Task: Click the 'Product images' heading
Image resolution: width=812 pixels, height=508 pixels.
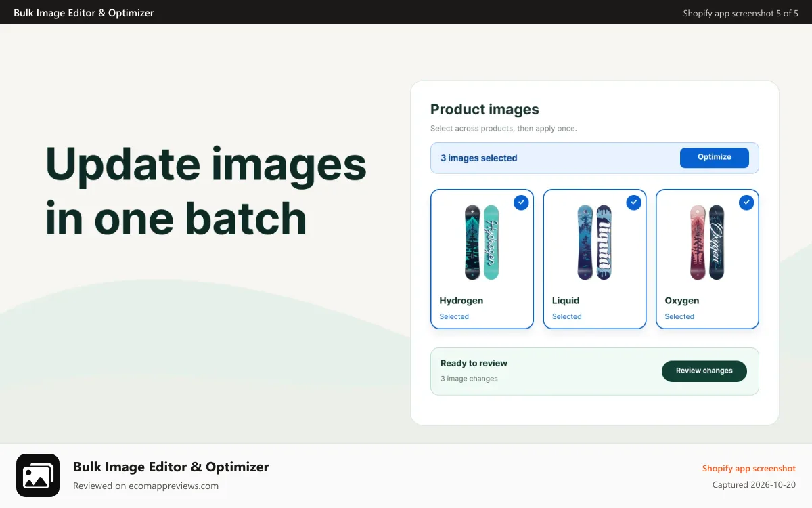Action: click(x=484, y=109)
